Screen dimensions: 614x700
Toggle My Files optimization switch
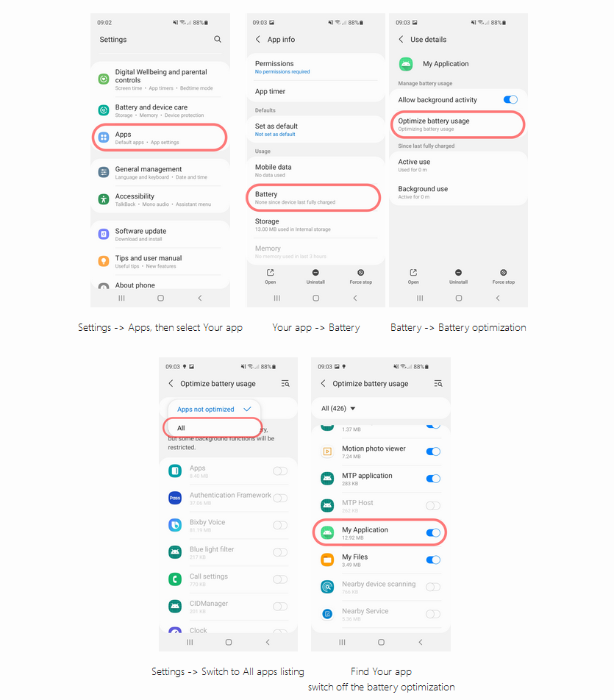[433, 560]
